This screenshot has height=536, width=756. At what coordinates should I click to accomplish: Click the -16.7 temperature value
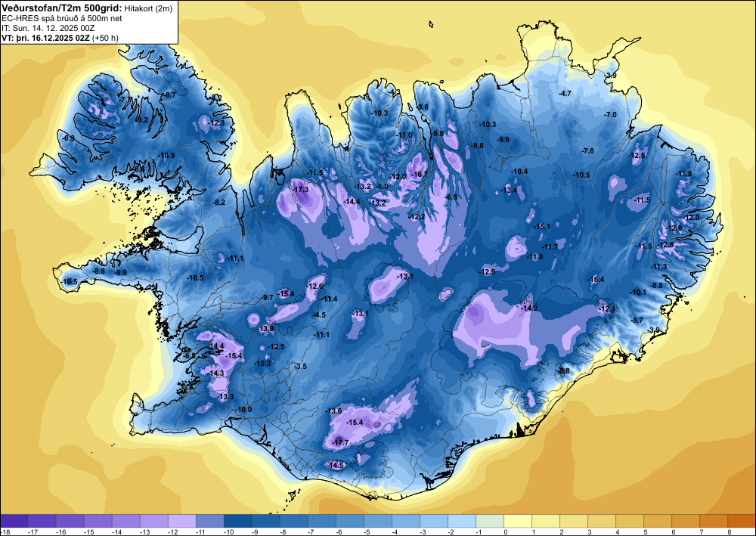(420, 175)
